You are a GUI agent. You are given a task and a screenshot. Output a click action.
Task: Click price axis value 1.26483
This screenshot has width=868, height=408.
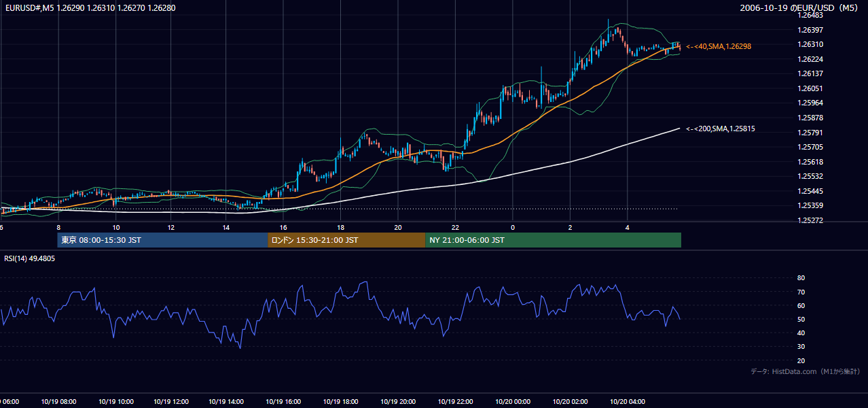coord(811,15)
